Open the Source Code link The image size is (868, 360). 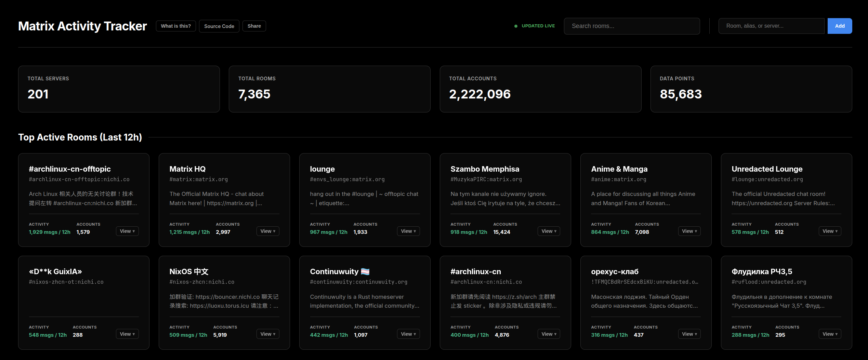[x=219, y=26]
